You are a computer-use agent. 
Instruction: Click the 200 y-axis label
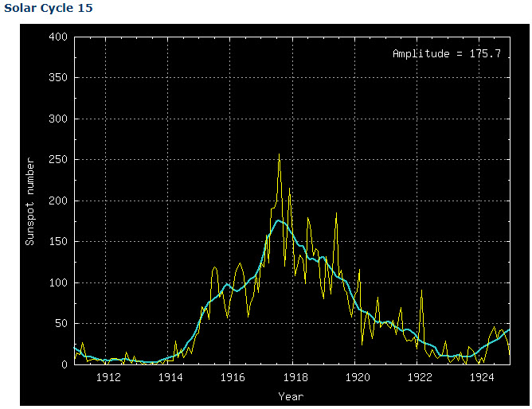click(58, 201)
